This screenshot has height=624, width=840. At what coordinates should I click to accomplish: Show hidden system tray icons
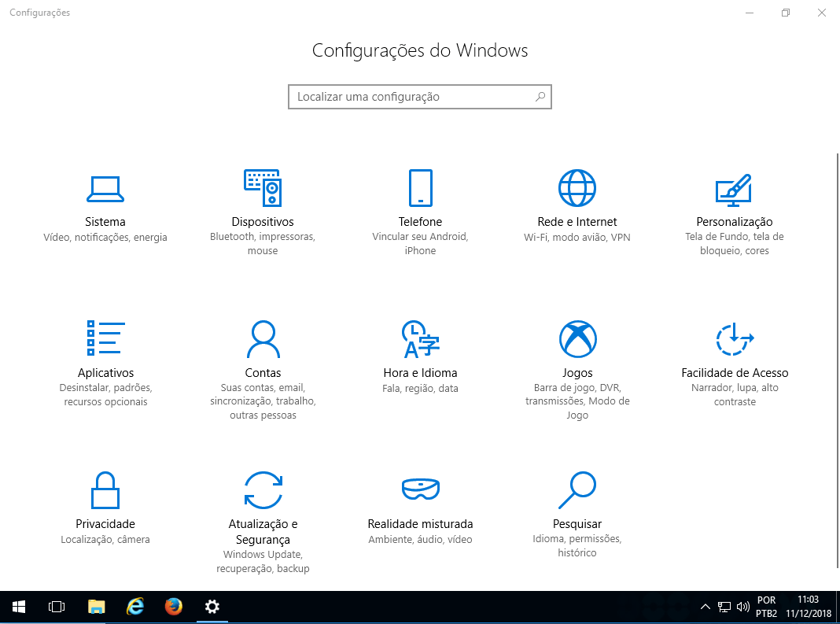706,607
